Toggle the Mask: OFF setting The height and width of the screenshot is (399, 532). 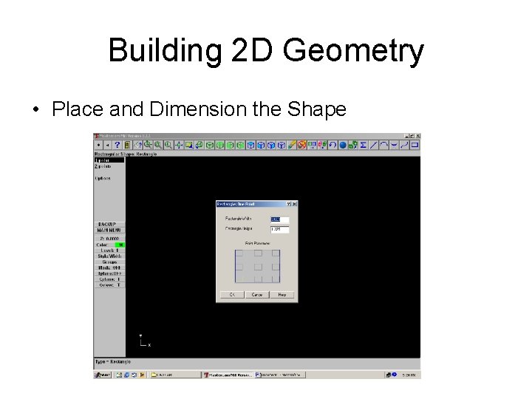pos(109,267)
